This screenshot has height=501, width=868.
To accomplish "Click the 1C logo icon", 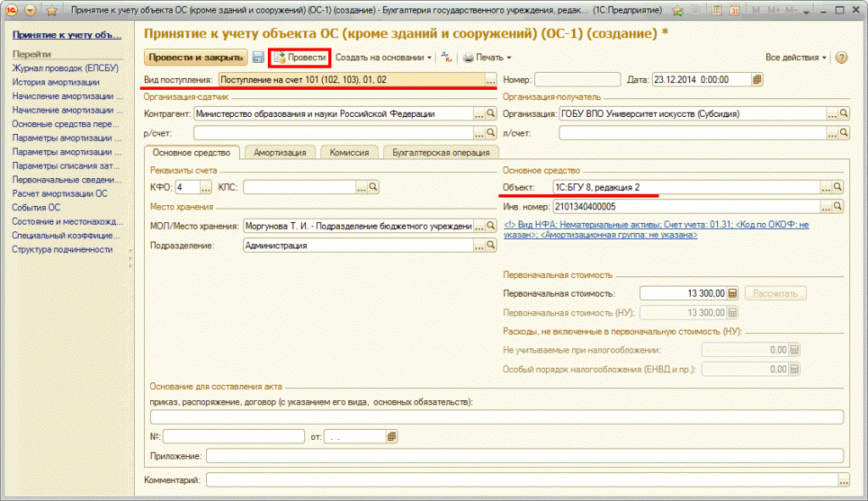I will click(x=12, y=10).
